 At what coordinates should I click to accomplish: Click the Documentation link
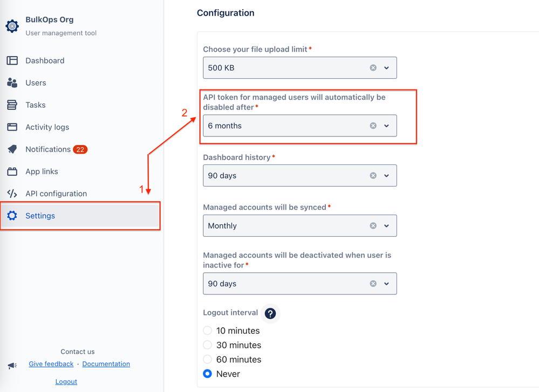pos(106,364)
